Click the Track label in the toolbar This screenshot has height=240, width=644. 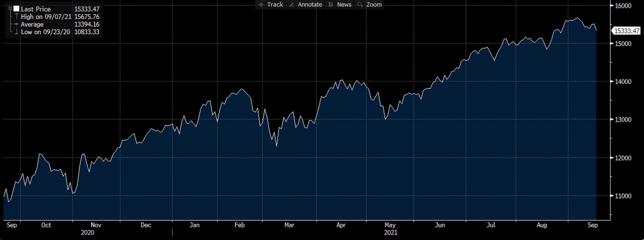coord(275,4)
